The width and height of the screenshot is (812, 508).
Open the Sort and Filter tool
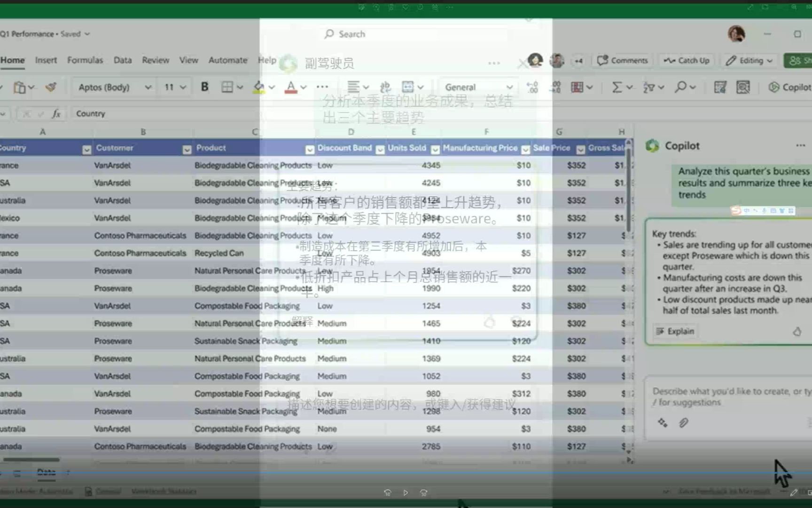click(649, 87)
